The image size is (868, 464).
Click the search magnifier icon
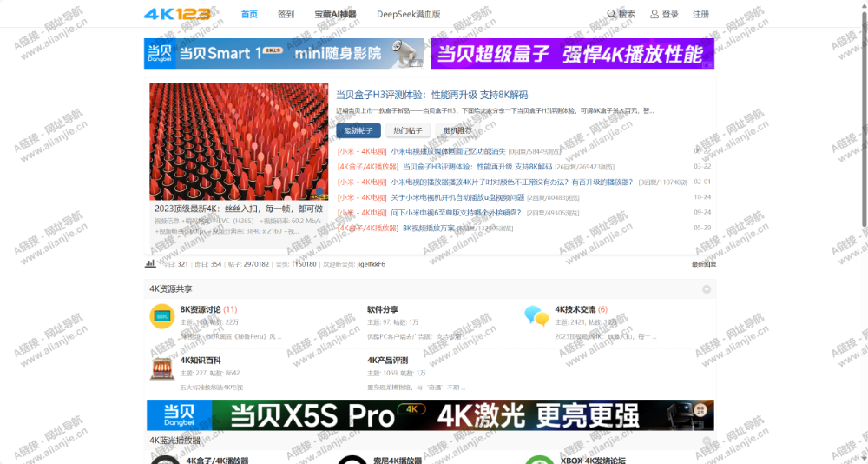612,14
